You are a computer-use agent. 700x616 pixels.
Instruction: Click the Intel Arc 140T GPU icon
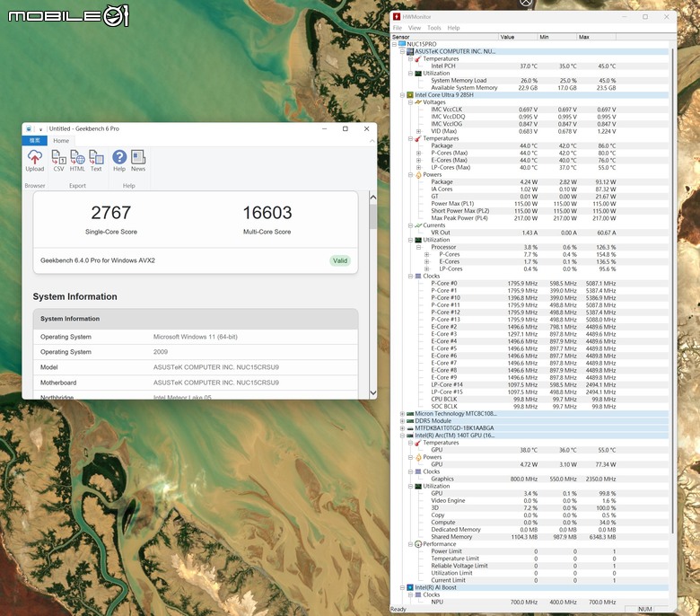coord(410,436)
